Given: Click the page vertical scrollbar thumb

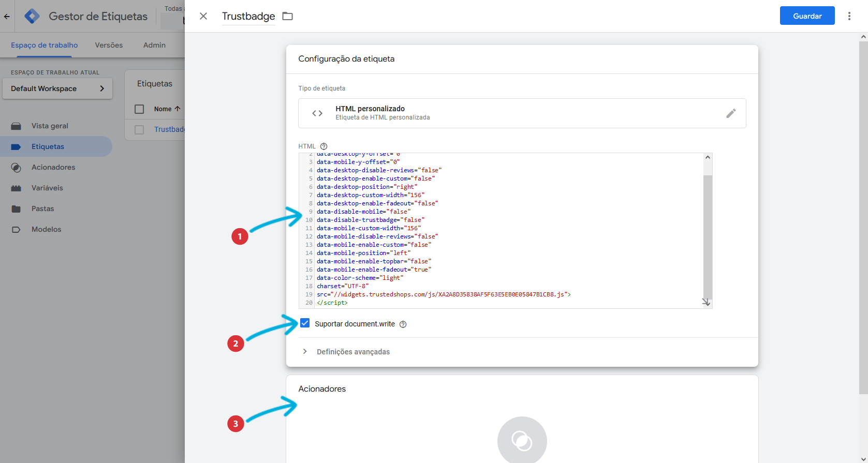Looking at the screenshot, I should [x=863, y=218].
